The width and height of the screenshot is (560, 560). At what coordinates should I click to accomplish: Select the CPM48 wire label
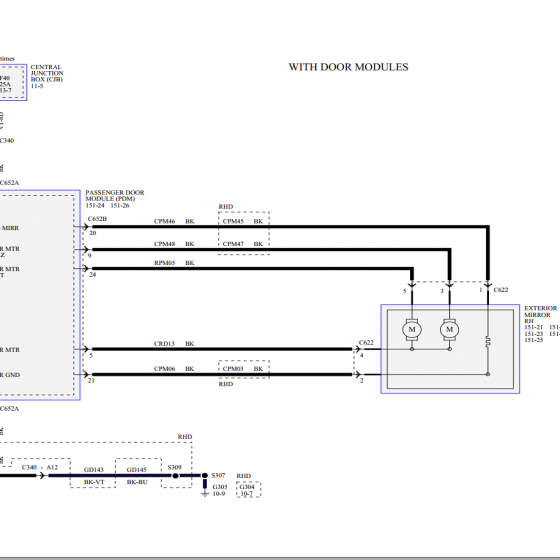click(x=164, y=244)
